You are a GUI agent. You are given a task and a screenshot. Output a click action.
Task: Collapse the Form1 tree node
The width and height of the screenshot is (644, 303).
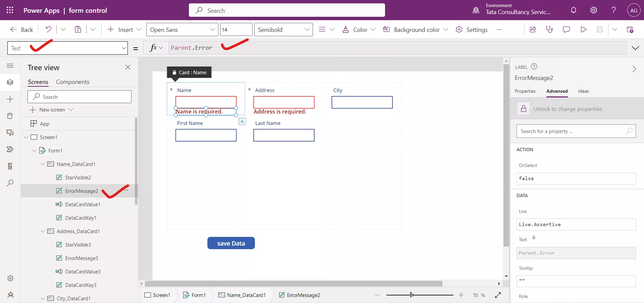tap(34, 150)
